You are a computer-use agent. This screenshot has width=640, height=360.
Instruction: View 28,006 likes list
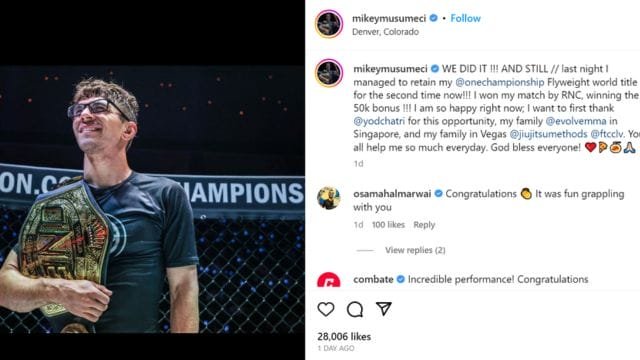coord(344,337)
